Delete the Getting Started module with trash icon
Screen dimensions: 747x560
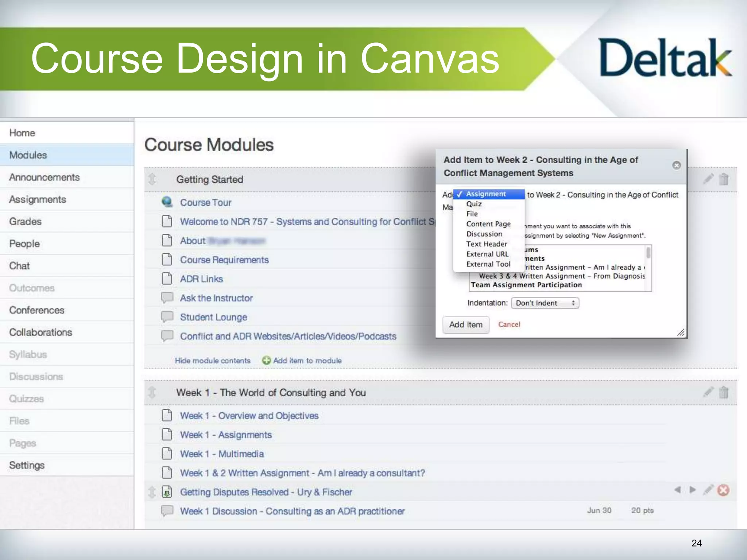[x=724, y=179]
